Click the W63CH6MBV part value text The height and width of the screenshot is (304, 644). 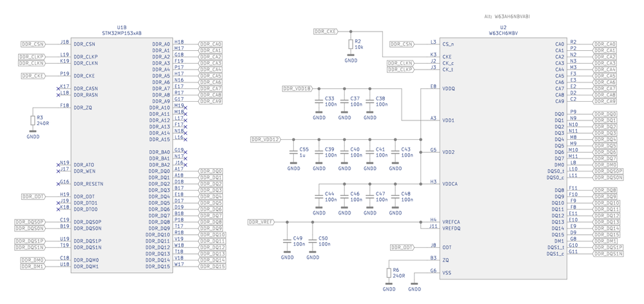pyautogui.click(x=504, y=33)
